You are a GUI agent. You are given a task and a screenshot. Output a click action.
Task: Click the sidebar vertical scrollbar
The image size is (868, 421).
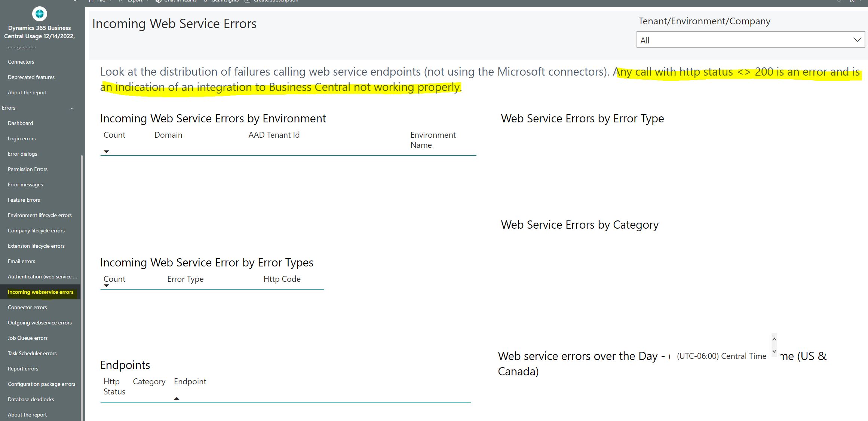click(82, 284)
